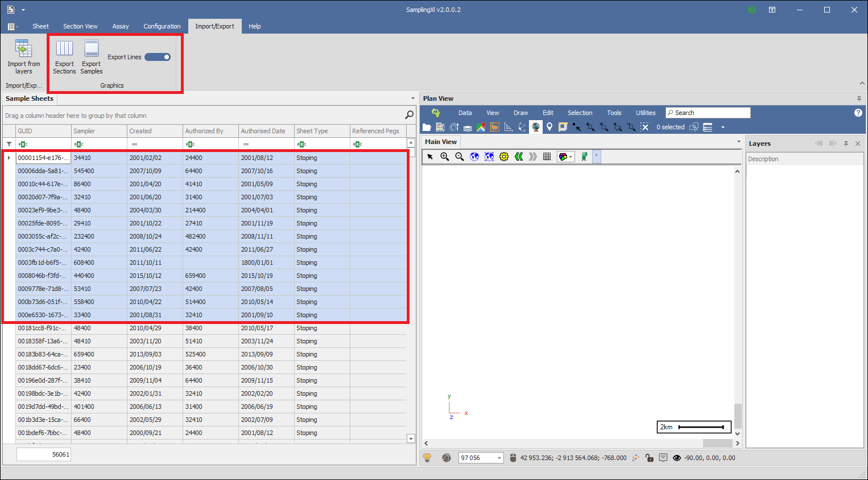868x480 pixels.
Task: Toggle the Export Lines switch
Action: click(x=158, y=57)
